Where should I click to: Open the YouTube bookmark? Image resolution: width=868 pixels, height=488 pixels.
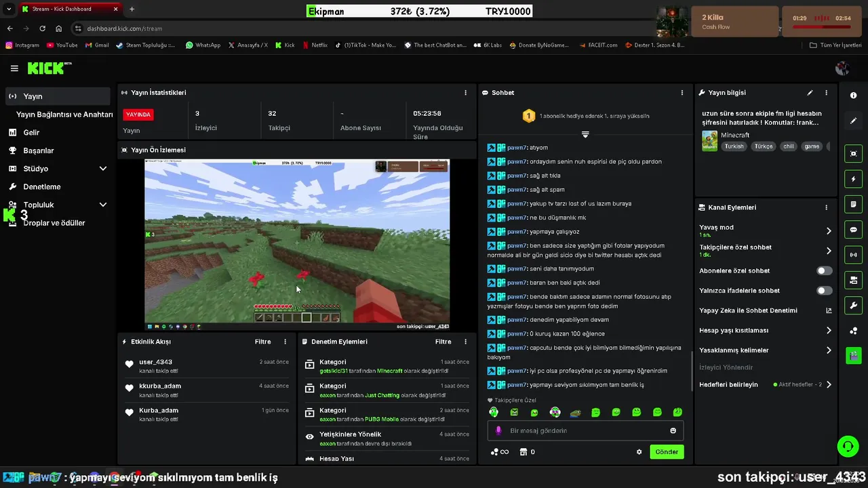coord(62,45)
